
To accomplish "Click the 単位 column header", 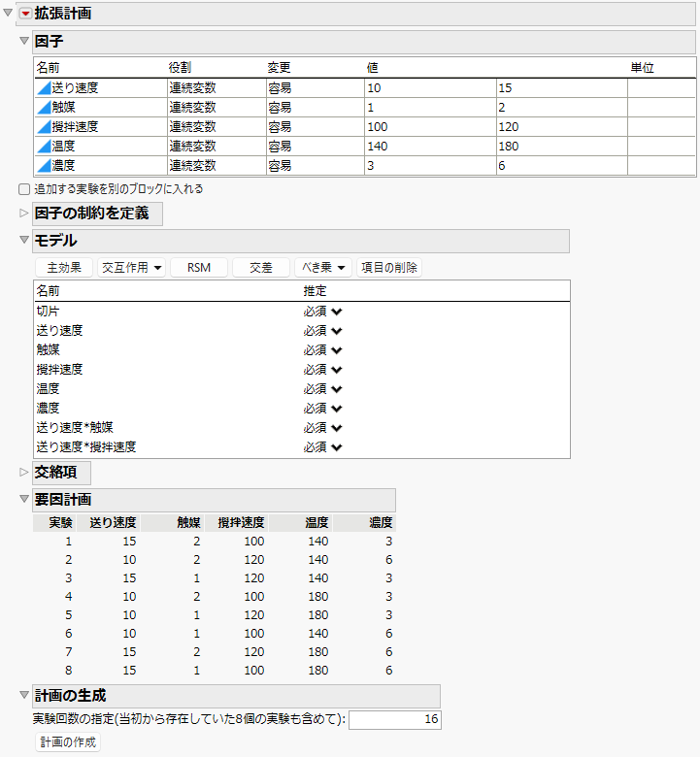I will (642, 68).
